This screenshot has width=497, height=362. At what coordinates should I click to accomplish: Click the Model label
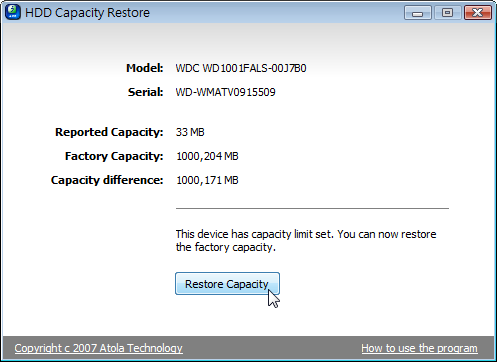point(145,68)
